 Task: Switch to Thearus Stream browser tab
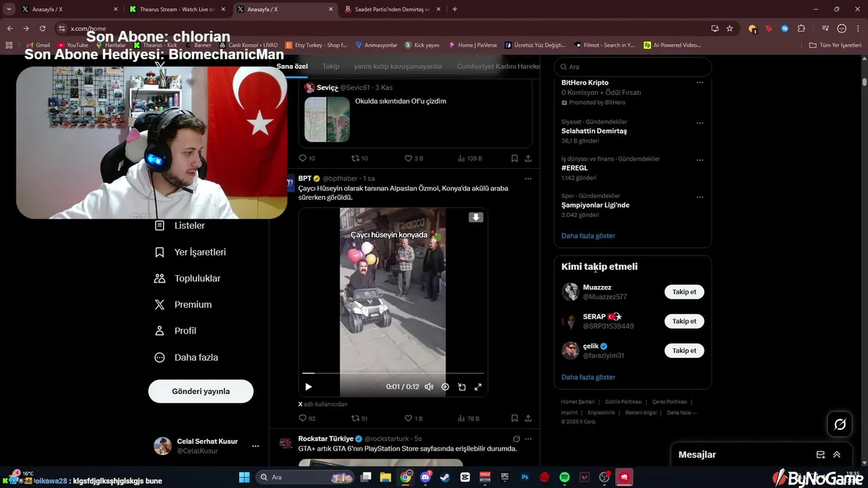(177, 9)
